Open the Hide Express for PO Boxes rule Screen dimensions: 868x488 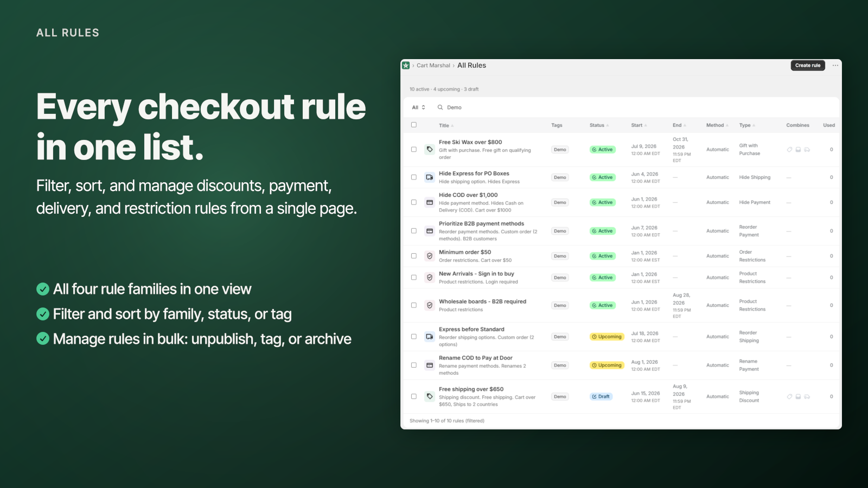pos(474,174)
